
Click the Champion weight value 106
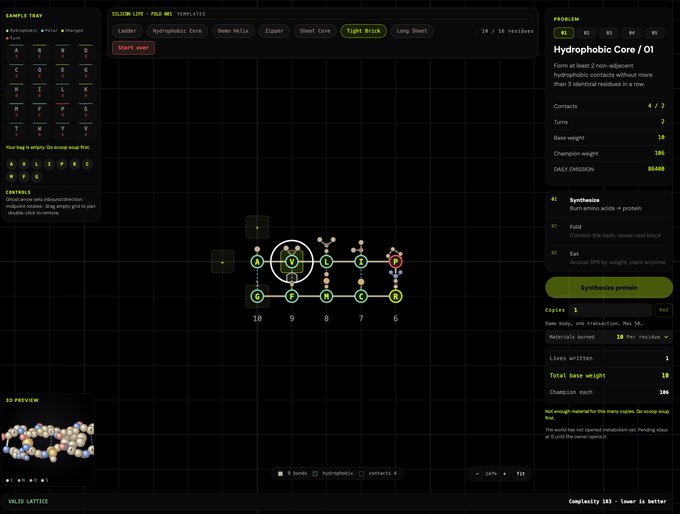point(659,153)
